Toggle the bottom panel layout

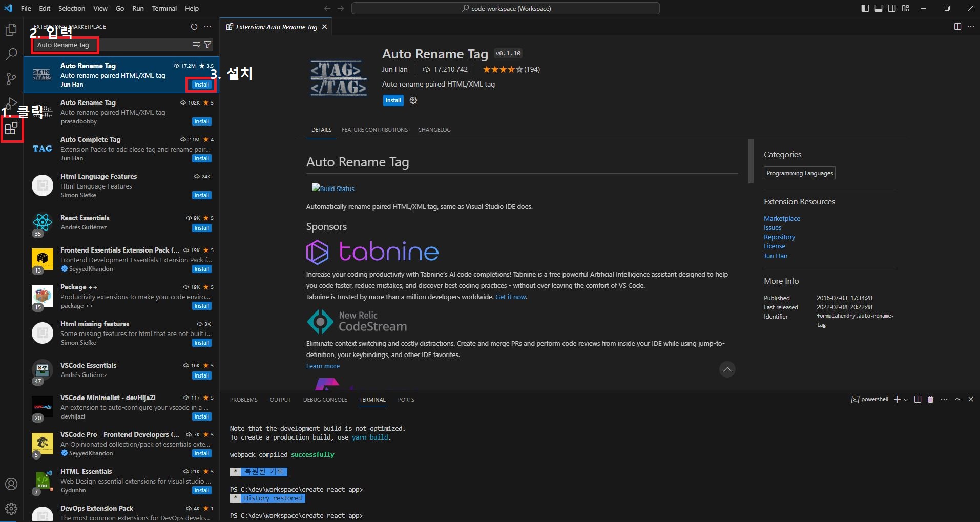879,8
